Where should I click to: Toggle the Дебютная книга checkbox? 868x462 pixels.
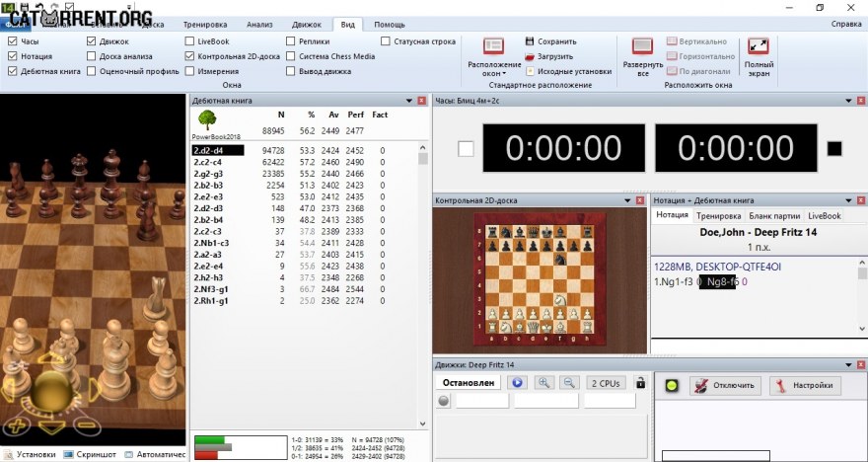pos(12,71)
